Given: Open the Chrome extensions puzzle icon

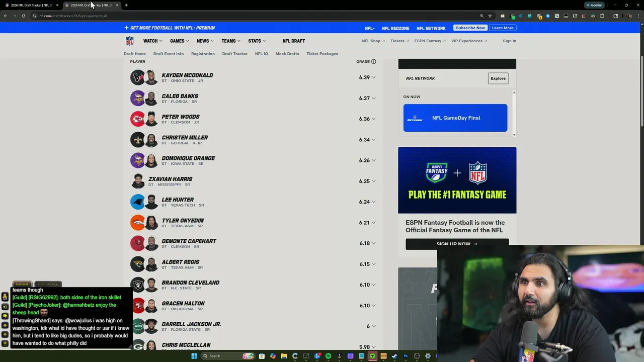Looking at the screenshot, I should (602, 16).
